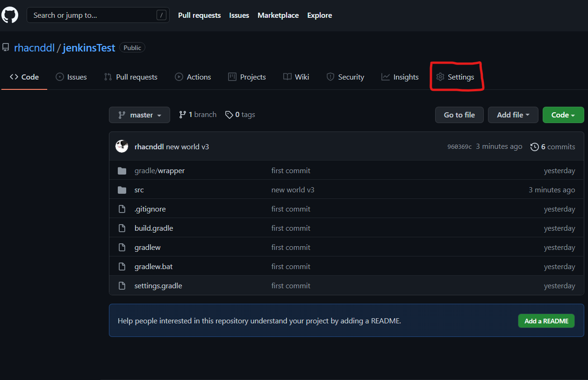Open the 6 commits history link
The height and width of the screenshot is (380, 588).
(552, 147)
